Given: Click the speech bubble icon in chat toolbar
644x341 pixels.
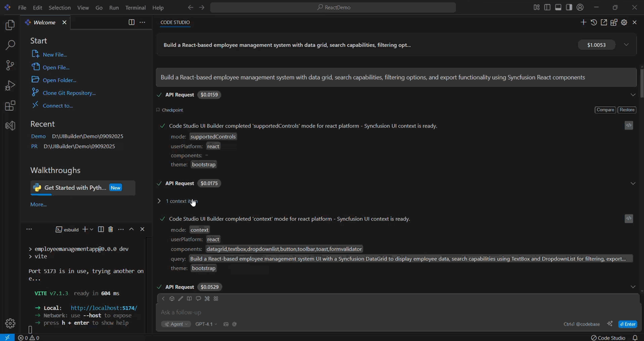Looking at the screenshot, I should point(198,298).
